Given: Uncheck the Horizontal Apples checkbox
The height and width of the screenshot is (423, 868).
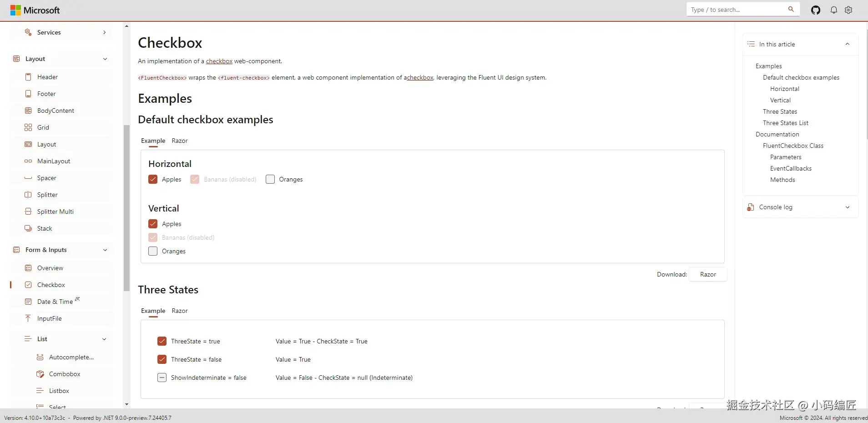Looking at the screenshot, I should point(153,179).
